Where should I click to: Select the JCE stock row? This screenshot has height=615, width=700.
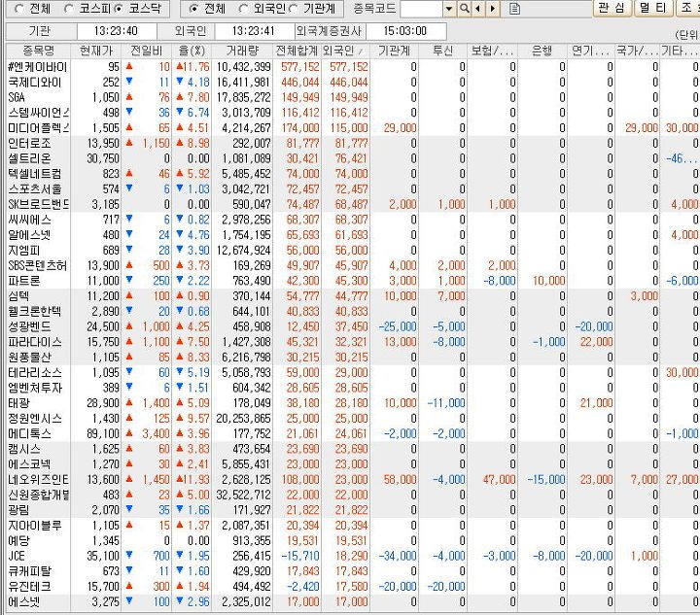coord(353,556)
